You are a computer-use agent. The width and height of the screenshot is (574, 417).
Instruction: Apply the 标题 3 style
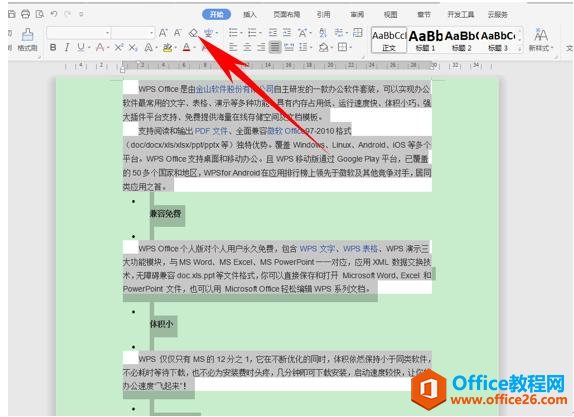click(x=498, y=40)
